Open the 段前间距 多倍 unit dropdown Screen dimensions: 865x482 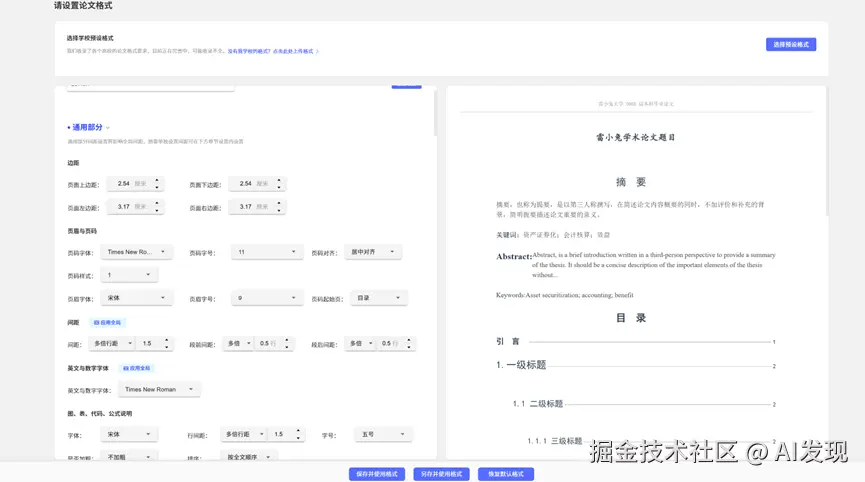238,343
